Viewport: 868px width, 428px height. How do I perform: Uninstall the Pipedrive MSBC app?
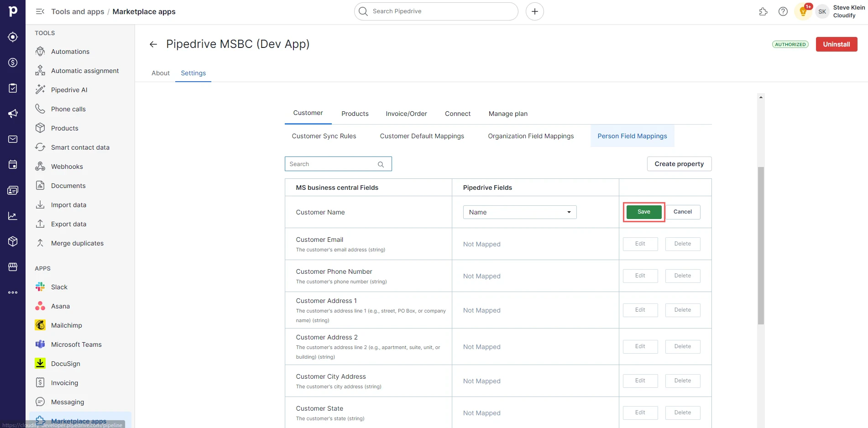tap(837, 44)
